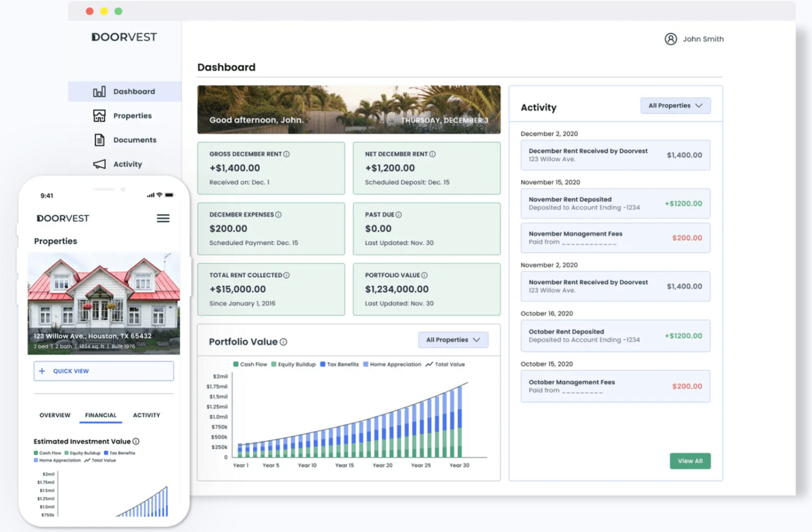Click the Cash Flow legend swatch on phone
Viewport: 812px width, 532px height.
coord(36,453)
